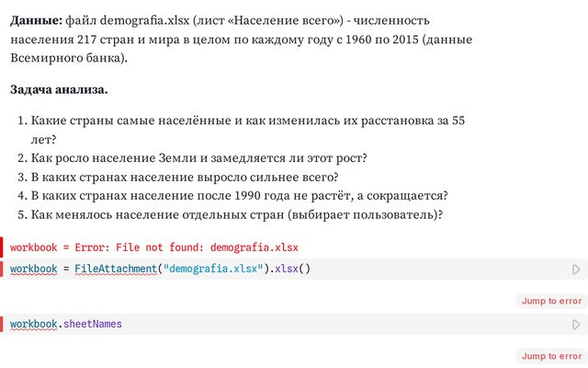Viewport: 588px width, 368px height.
Task: Jump to error below sheetNames cell
Action: click(x=551, y=356)
